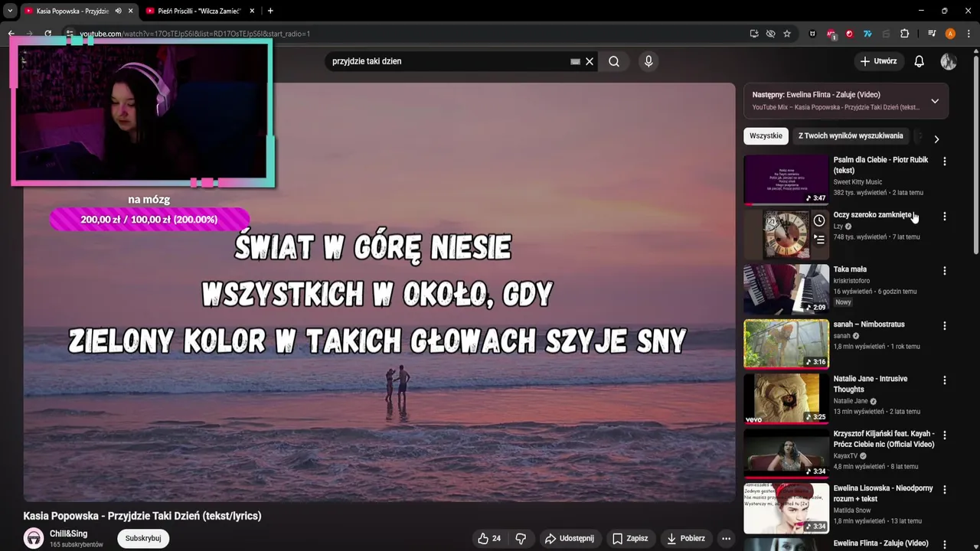Open media control playlist icon

click(x=932, y=34)
